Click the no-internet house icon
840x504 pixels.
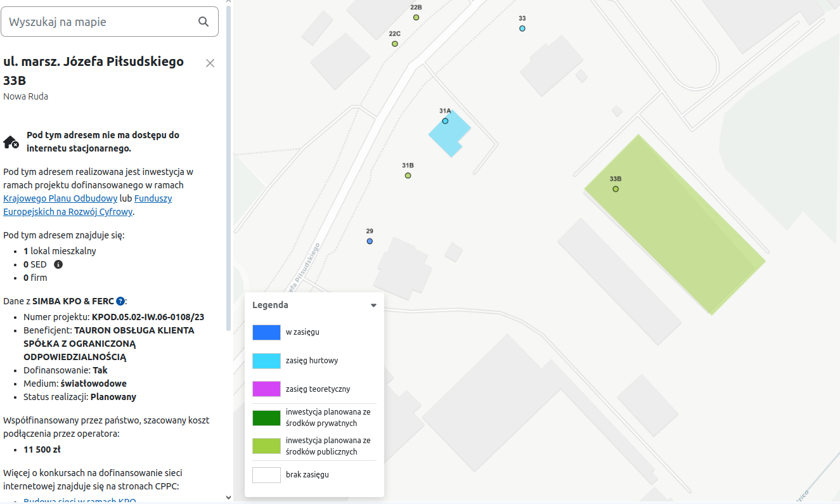point(11,142)
